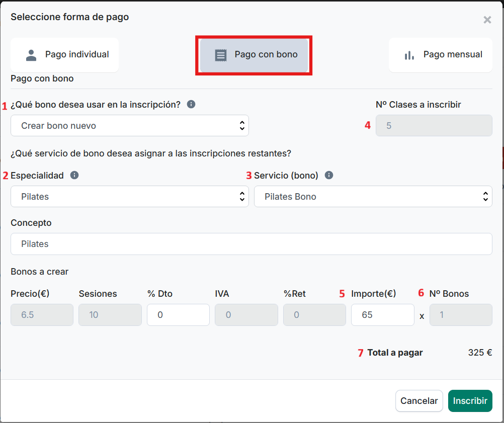504x423 pixels.
Task: Click the Precio(€) field showing 6.5
Action: (x=42, y=315)
